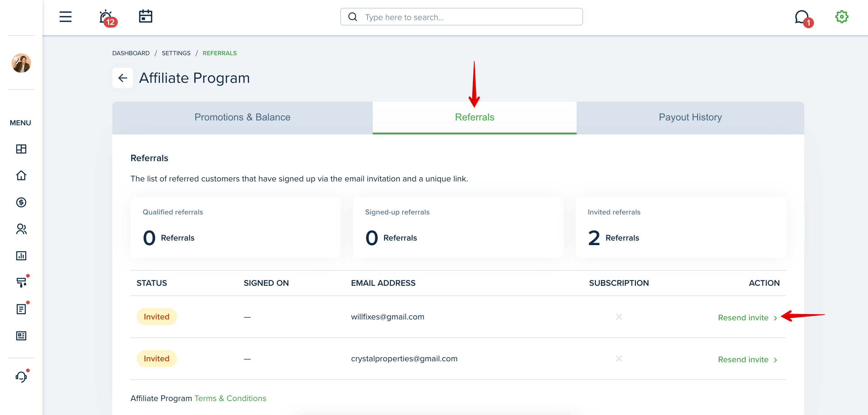This screenshot has width=868, height=415.
Task: Open the green settings gear icon
Action: pyautogui.click(x=841, y=17)
